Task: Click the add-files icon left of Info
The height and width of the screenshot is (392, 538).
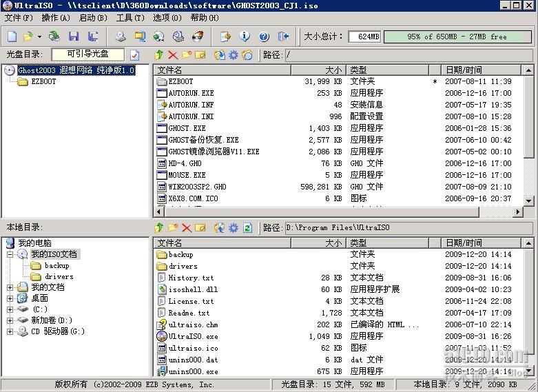Action: (x=225, y=36)
